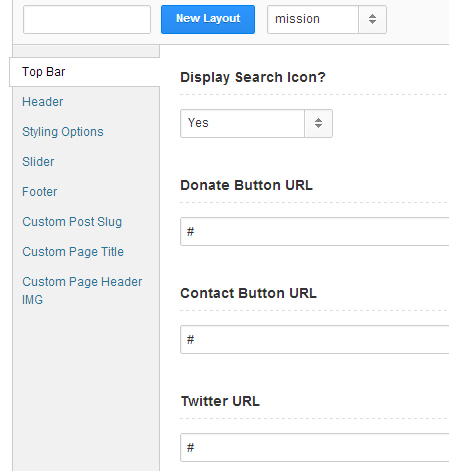
Task: Click the Twitter URL input field
Action: point(315,448)
